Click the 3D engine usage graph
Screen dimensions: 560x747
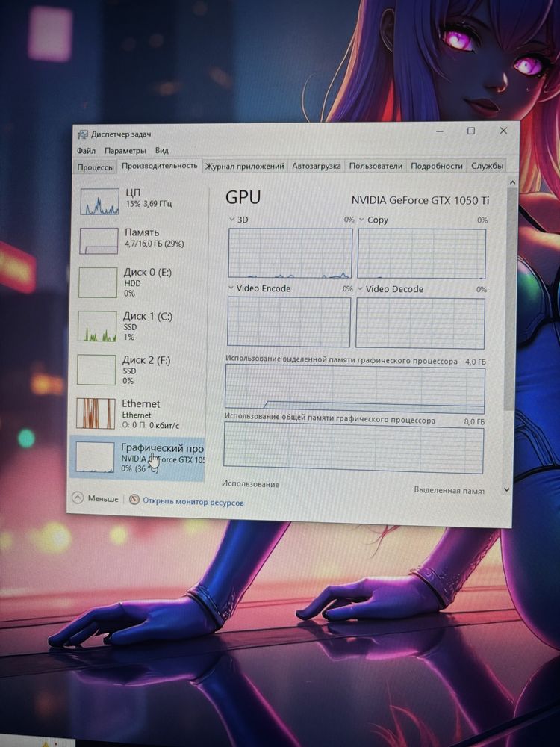(290, 253)
